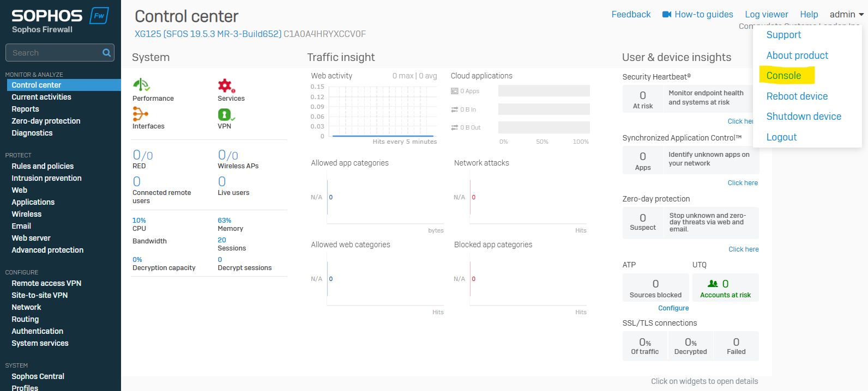Select Console from the admin menu
This screenshot has width=868, height=391.
[783, 76]
